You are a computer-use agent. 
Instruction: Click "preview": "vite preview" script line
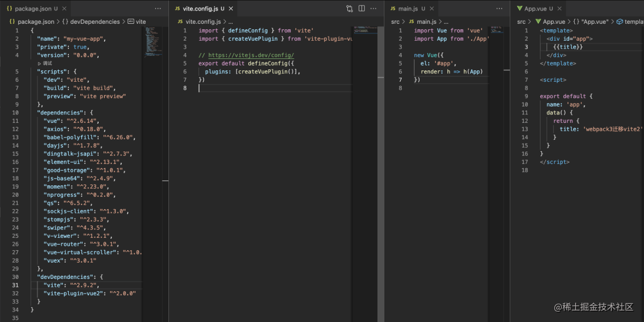pos(85,96)
